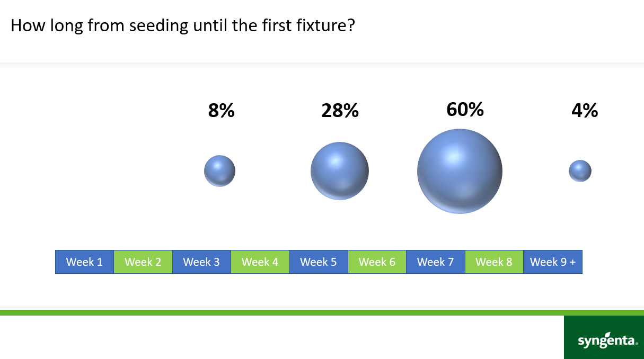The height and width of the screenshot is (359, 644).
Task: Click the green horizontal footer bar
Action: [281, 312]
